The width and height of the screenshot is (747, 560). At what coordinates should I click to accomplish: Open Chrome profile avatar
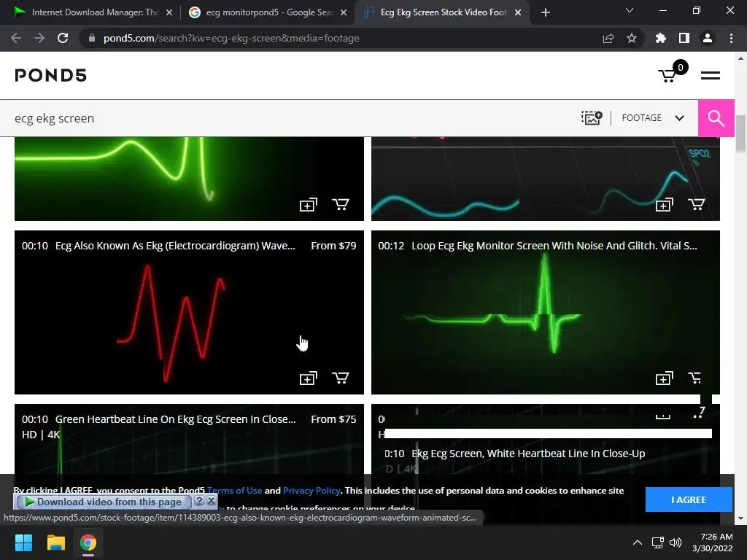point(708,38)
